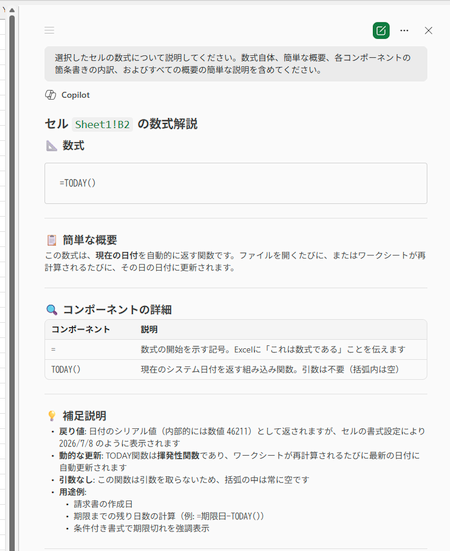The image size is (450, 551).
Task: Click the 請求書の作成日 sub-bullet
Action: [103, 504]
